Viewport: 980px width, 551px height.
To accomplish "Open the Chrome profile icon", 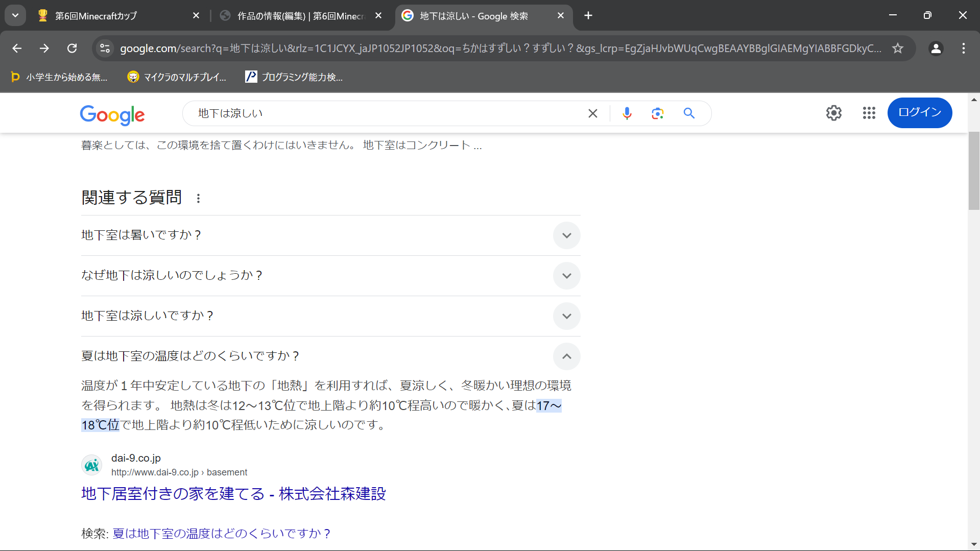I will [936, 49].
